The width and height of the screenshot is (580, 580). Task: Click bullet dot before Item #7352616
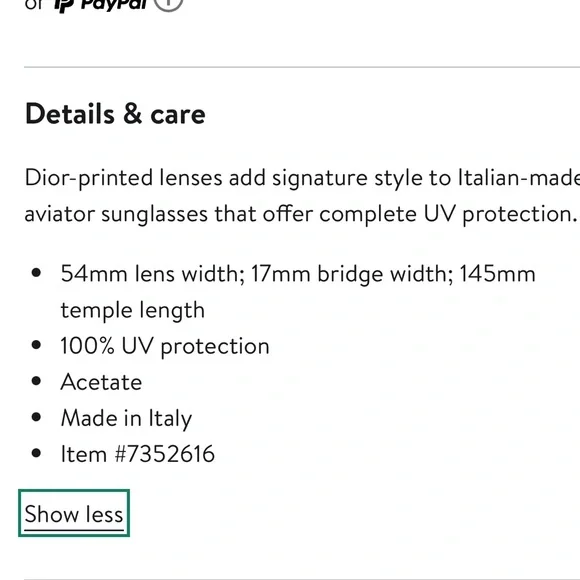pos(36,453)
